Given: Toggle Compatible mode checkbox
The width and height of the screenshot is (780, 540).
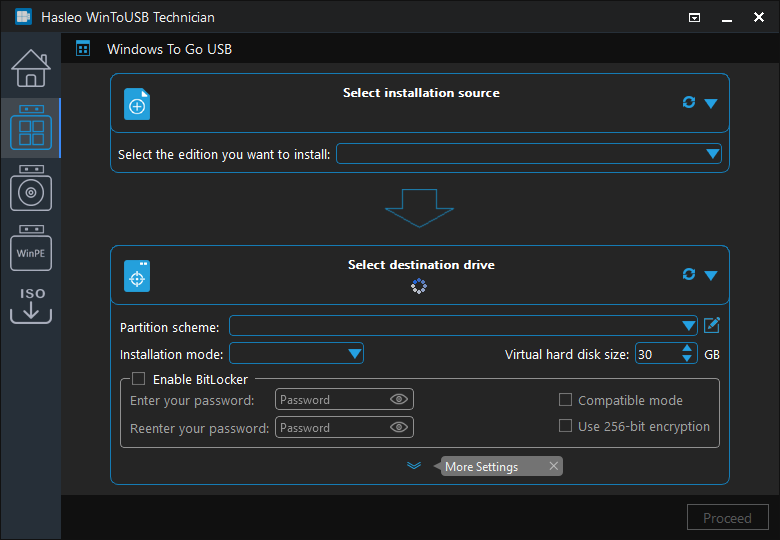Looking at the screenshot, I should (565, 400).
